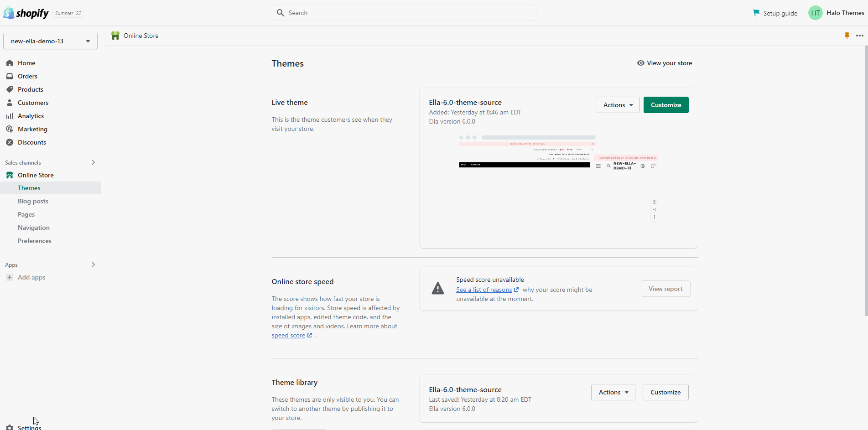This screenshot has width=868, height=430.
Task: Open Marketing in the sidebar
Action: click(x=32, y=129)
